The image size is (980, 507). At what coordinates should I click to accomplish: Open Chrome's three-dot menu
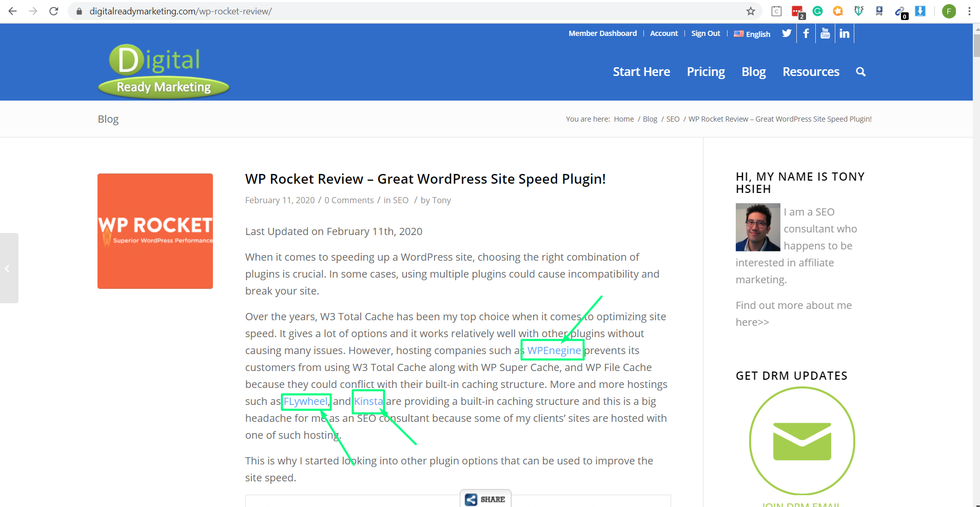coord(969,11)
